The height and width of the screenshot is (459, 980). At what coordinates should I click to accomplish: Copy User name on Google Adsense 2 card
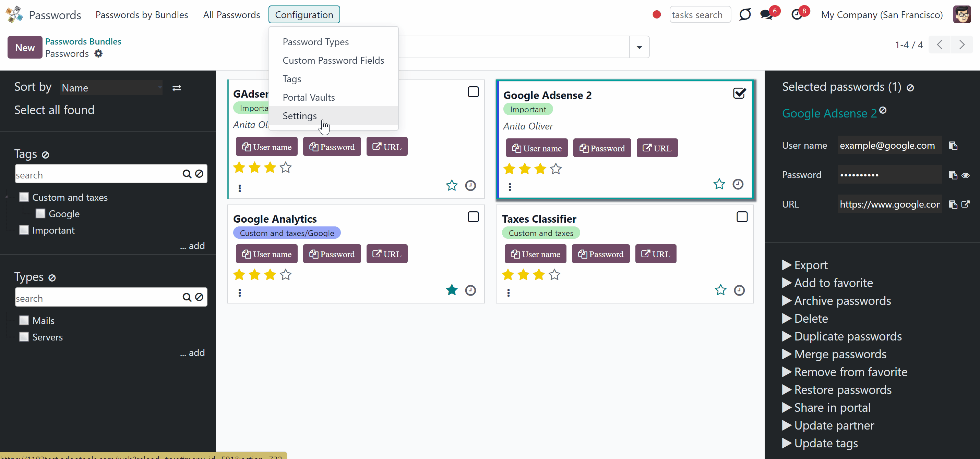point(536,148)
